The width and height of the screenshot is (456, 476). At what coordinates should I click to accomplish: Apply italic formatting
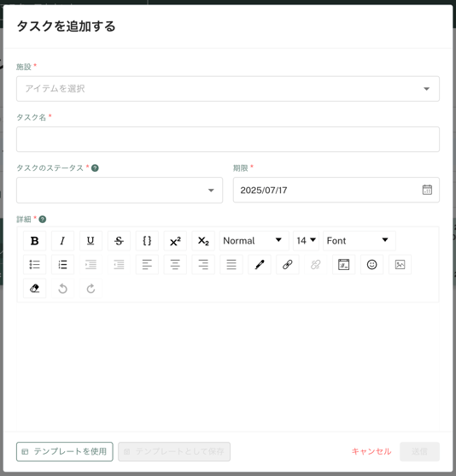[62, 241]
